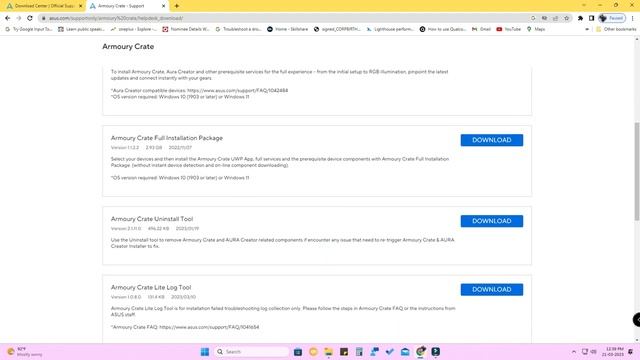Open the Gmail bookmark
This screenshot has width=640, height=360.
(481, 29)
